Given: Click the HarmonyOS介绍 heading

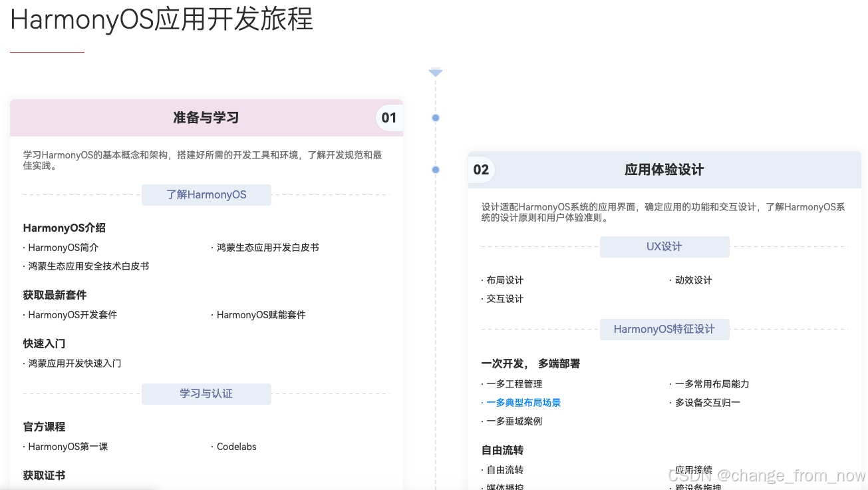Looking at the screenshot, I should pos(65,228).
